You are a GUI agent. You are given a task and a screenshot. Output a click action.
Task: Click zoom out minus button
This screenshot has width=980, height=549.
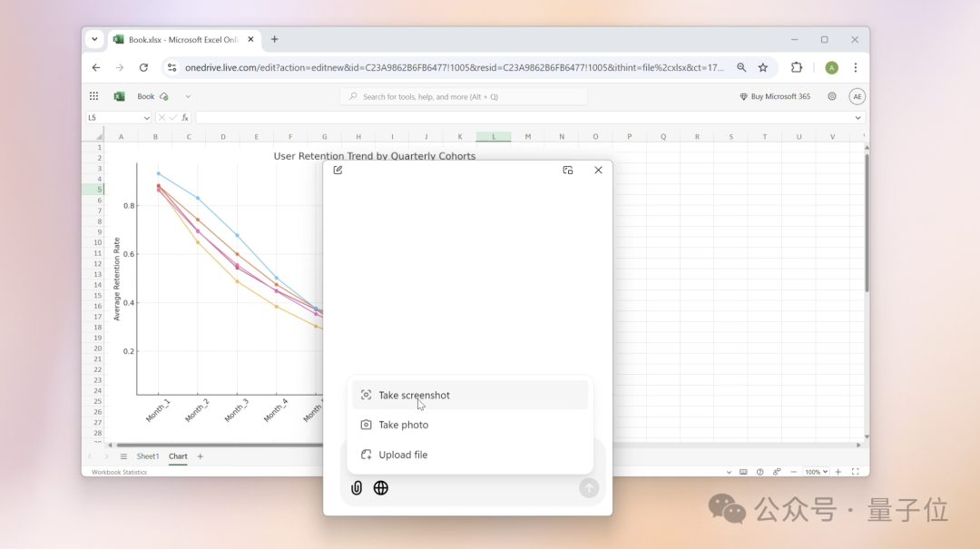794,472
